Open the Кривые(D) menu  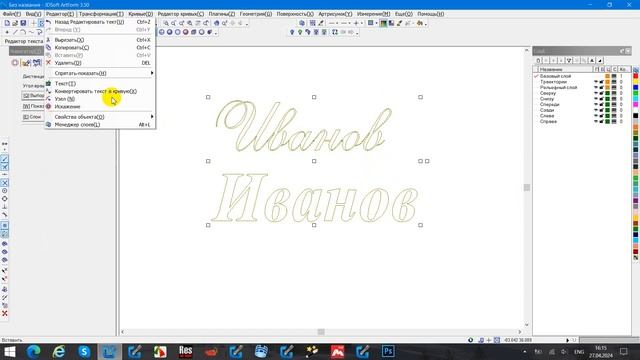tap(140, 14)
